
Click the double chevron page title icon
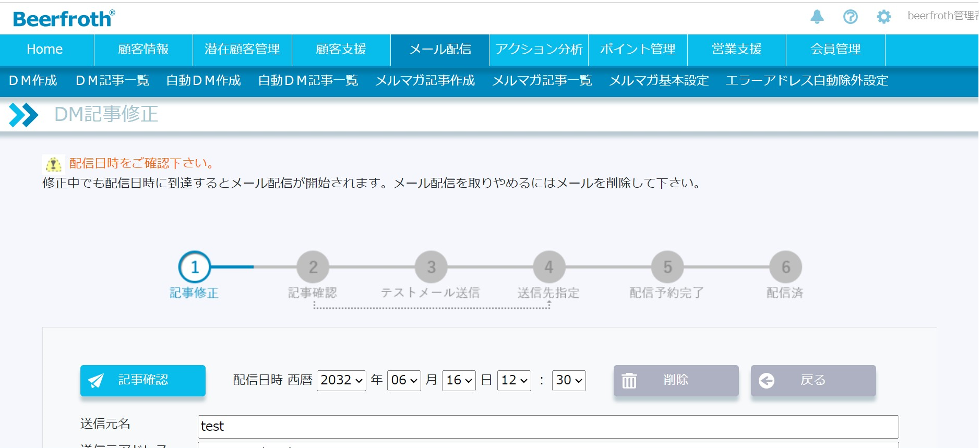tap(23, 115)
